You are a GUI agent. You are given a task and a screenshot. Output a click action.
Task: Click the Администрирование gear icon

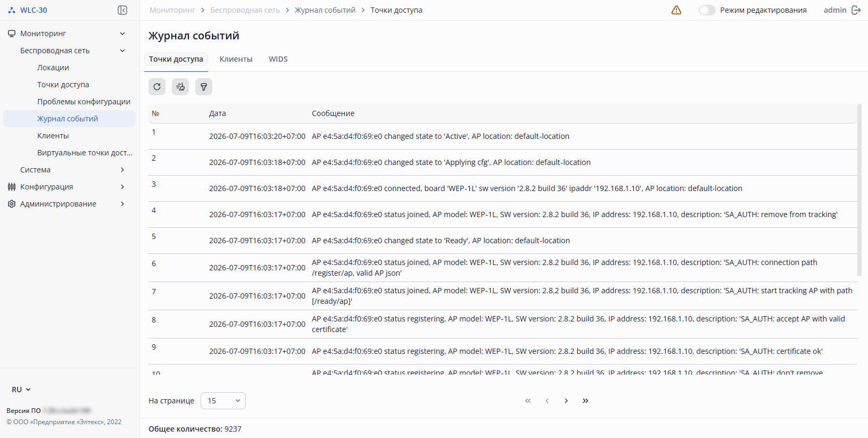(x=12, y=204)
